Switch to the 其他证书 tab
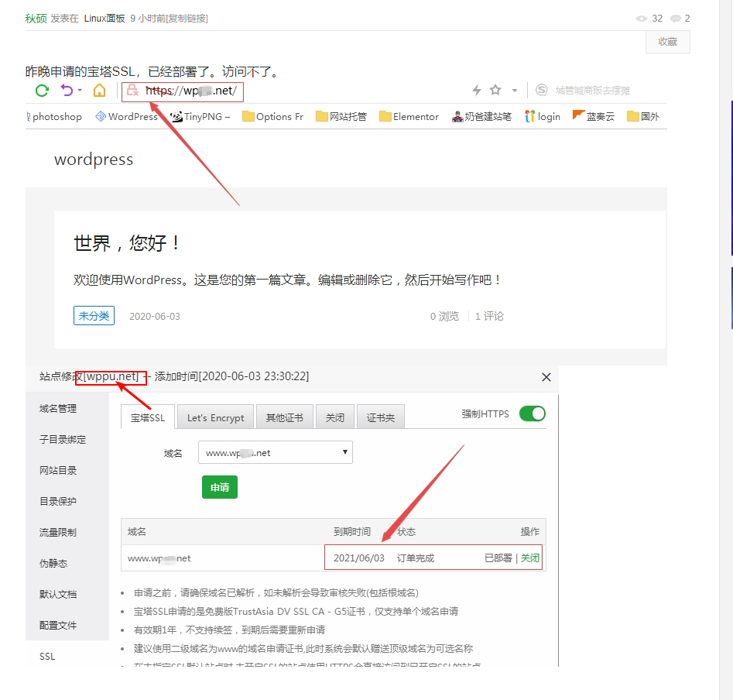The width and height of the screenshot is (733, 700). [284, 417]
